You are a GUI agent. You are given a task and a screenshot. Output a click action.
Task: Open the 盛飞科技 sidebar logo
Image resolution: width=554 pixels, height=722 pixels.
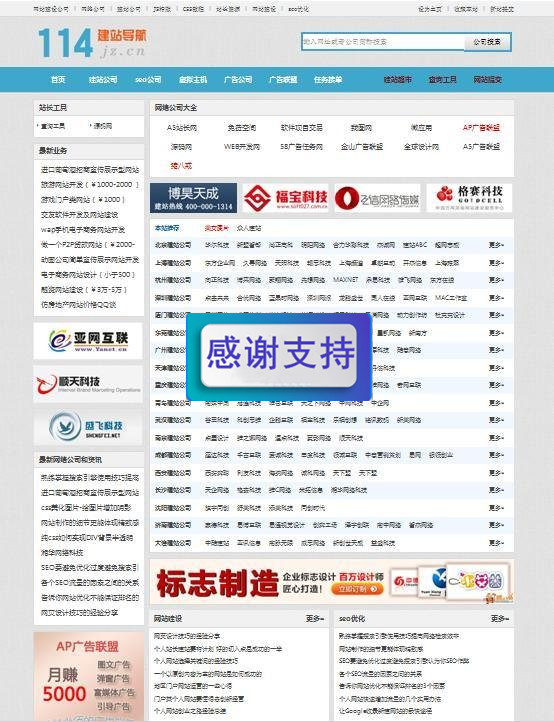coord(88,427)
